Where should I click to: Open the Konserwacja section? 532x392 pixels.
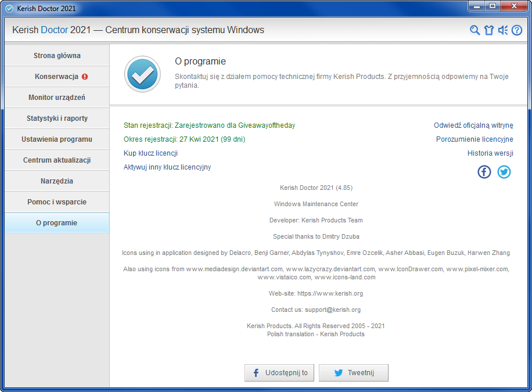click(57, 76)
